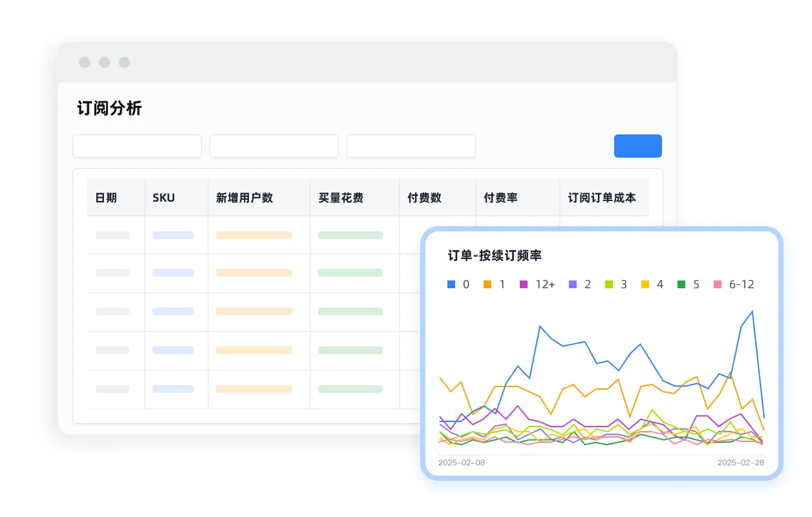Click the first gray window control dot
This screenshot has height=517, width=812.
point(85,63)
